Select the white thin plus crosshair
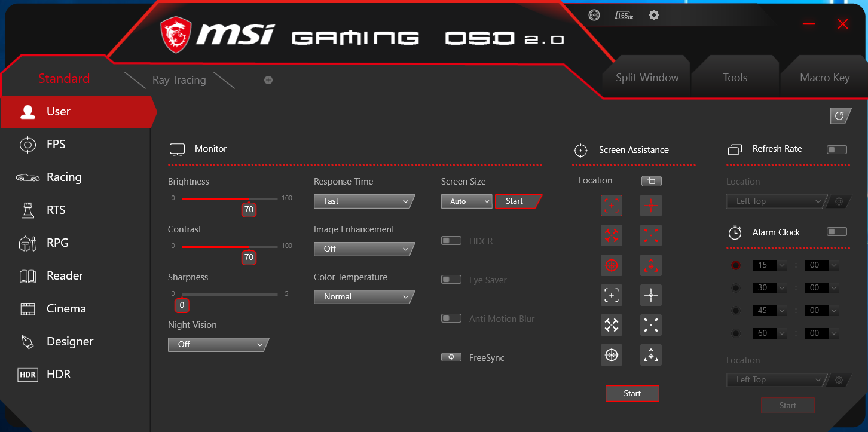868x432 pixels. 651,295
